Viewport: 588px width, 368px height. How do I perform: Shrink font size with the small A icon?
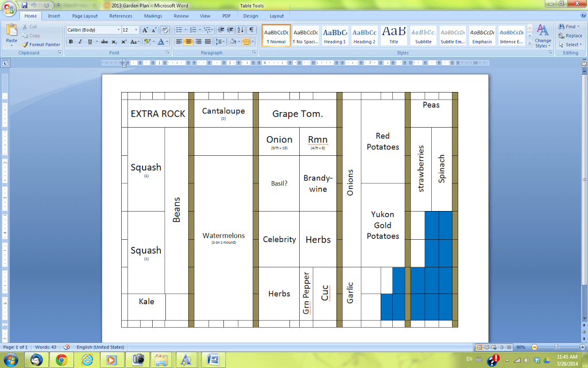154,30
